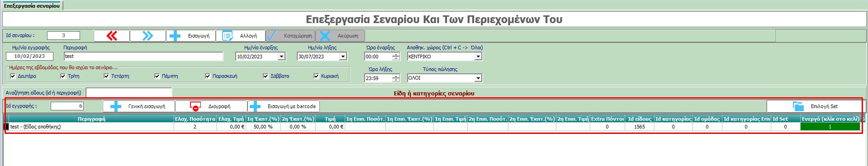Click the Αναζήτηση είδους search field
This screenshot has width=868, height=166.
tap(129, 93)
